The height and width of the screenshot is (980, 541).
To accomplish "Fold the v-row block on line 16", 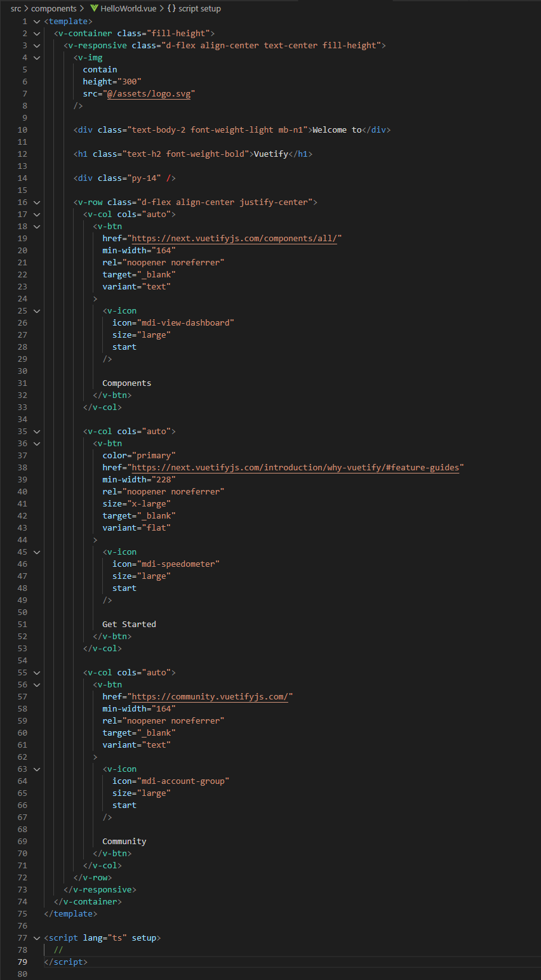I will pos(37,202).
